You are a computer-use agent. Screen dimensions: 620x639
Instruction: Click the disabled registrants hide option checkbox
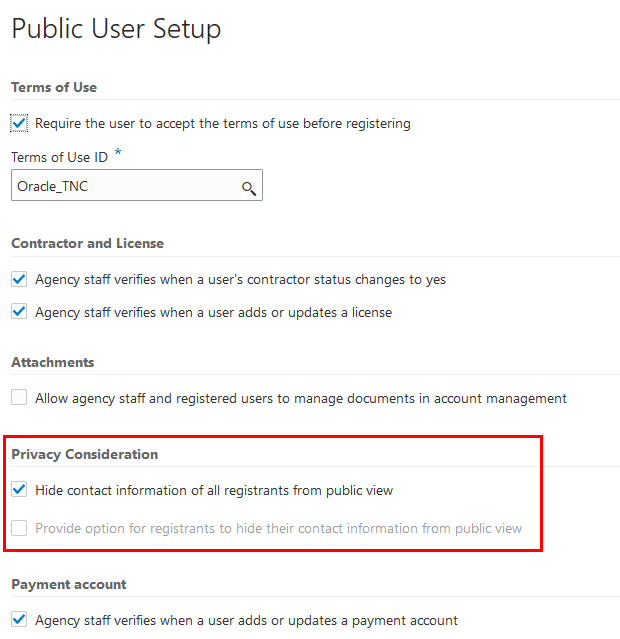click(19, 528)
